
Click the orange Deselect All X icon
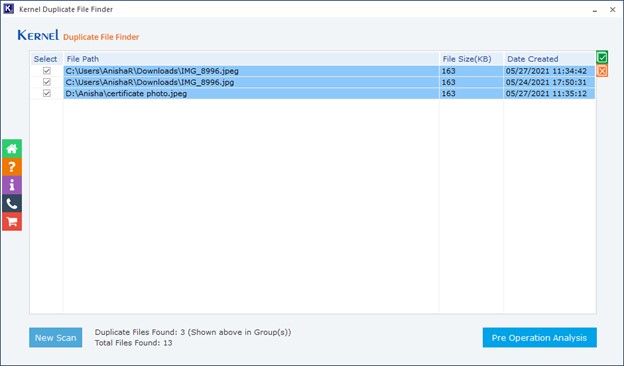tap(602, 71)
